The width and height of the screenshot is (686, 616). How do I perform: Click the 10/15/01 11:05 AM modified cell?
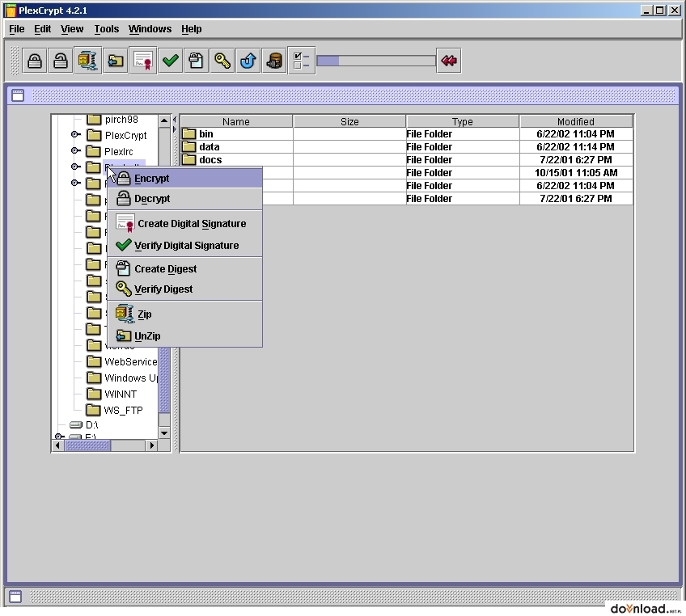pyautogui.click(x=576, y=173)
